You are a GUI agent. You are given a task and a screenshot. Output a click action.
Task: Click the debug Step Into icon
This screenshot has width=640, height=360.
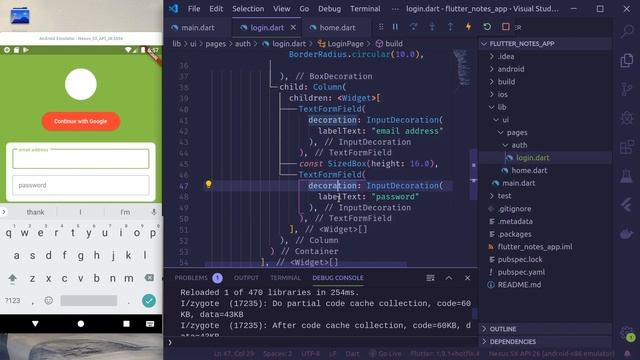pos(432,27)
